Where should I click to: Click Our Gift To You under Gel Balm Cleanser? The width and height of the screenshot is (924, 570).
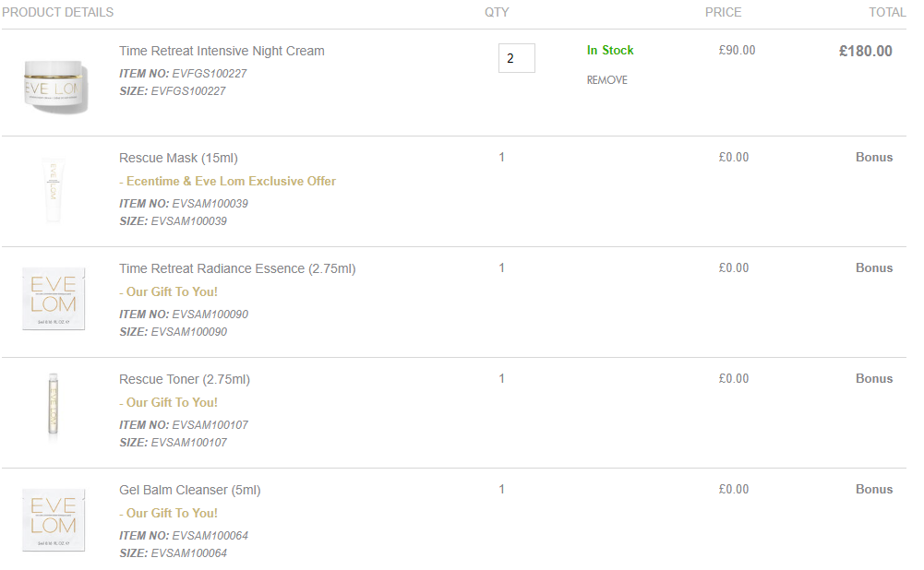click(x=169, y=514)
